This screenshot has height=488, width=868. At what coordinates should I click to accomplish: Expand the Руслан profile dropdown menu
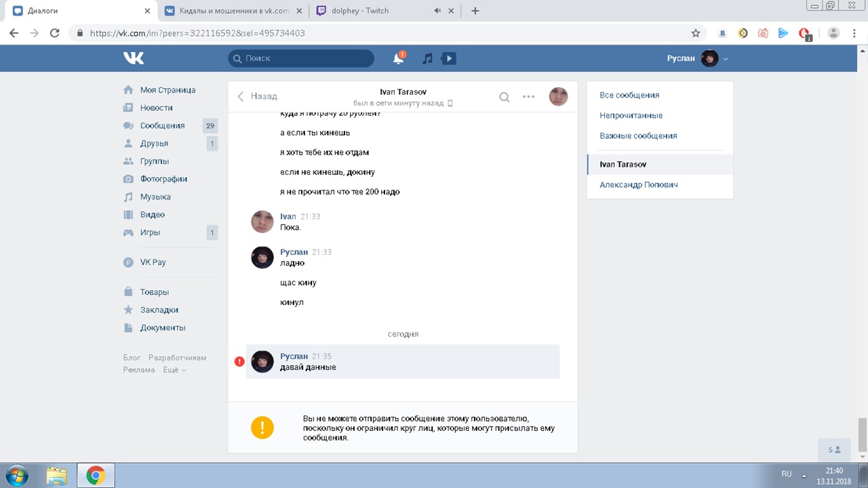pyautogui.click(x=726, y=59)
